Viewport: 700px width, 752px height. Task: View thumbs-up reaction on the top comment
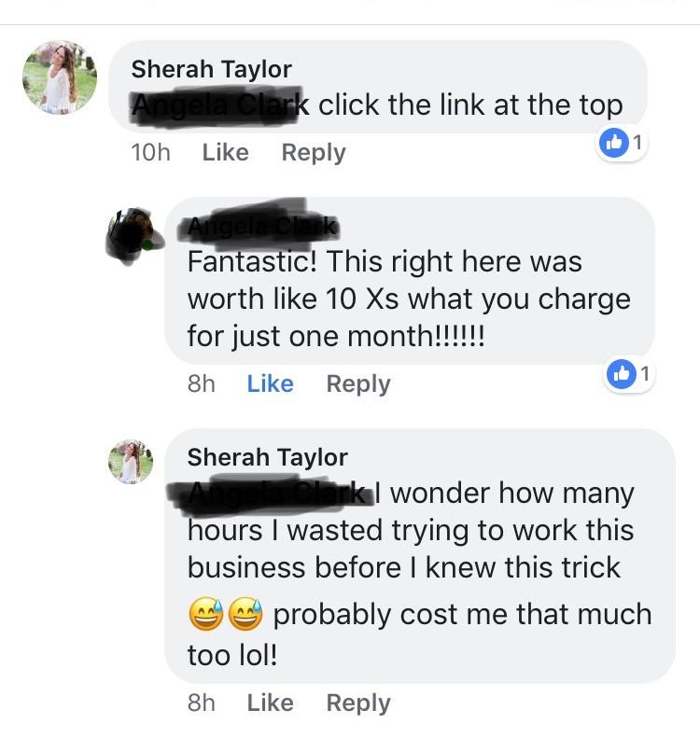pos(622,143)
